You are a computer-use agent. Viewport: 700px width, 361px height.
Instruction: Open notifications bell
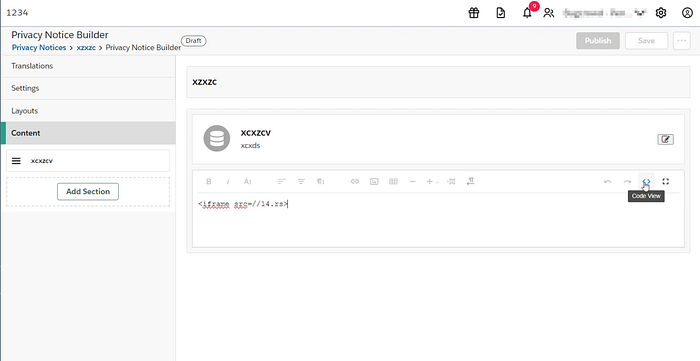[527, 13]
